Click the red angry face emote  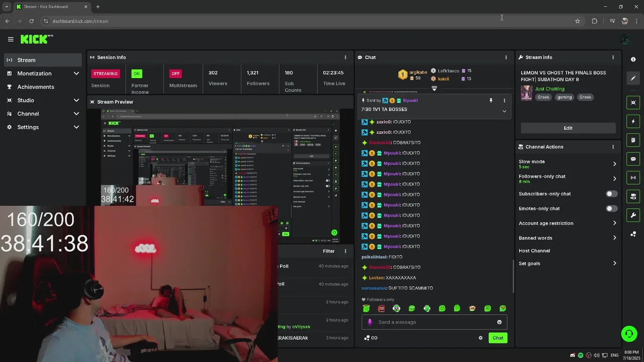(381, 308)
